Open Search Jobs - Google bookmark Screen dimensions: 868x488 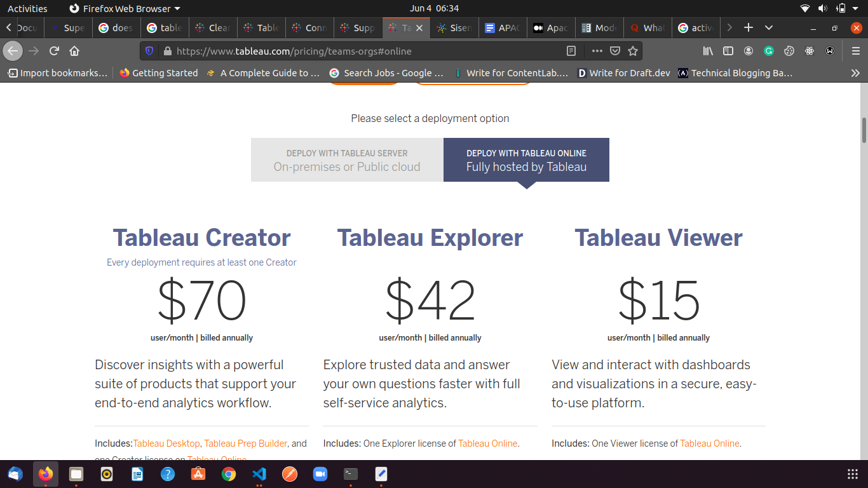(x=386, y=73)
